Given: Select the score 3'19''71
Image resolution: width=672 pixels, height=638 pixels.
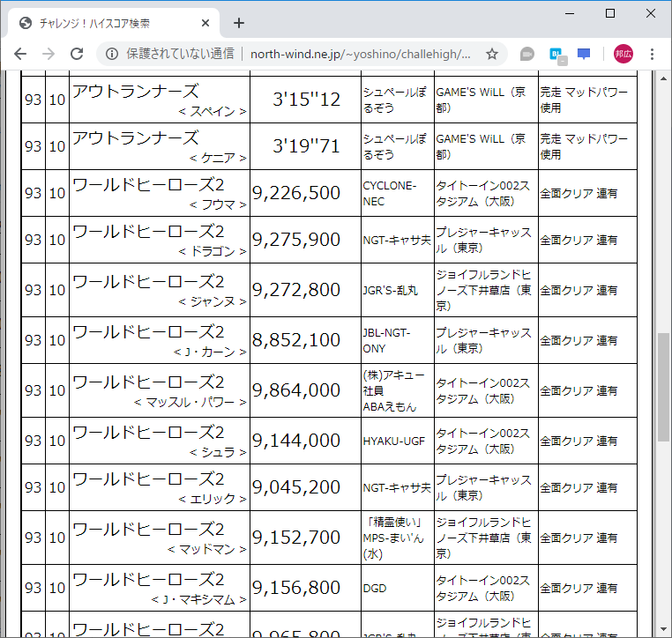Looking at the screenshot, I should coord(306,146).
